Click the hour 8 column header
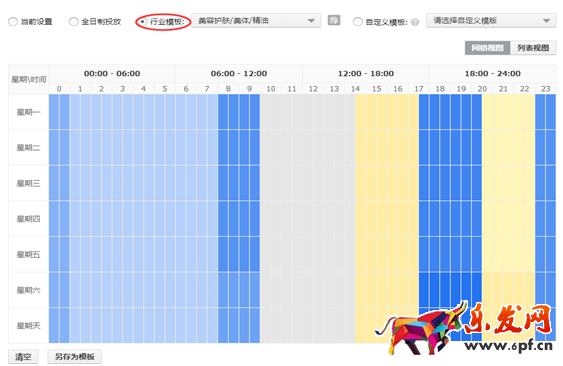Viewport: 563px width, 366px height. [228, 89]
